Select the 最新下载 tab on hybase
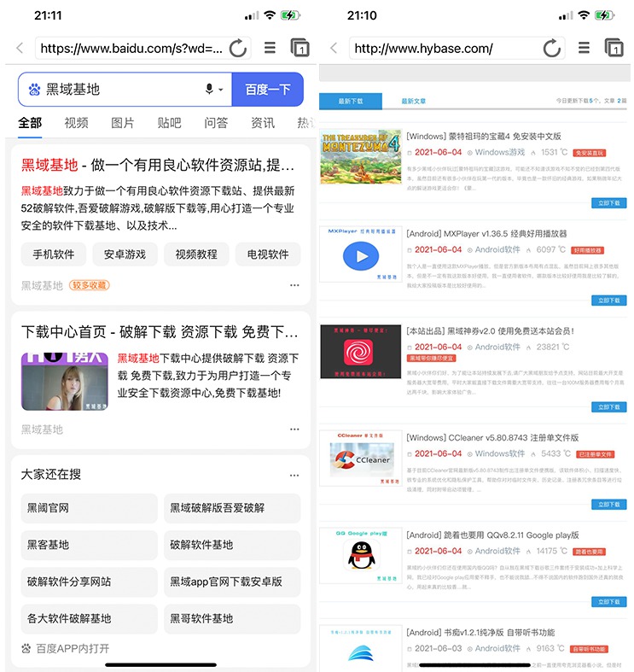This screenshot has width=634, height=672. pyautogui.click(x=351, y=101)
